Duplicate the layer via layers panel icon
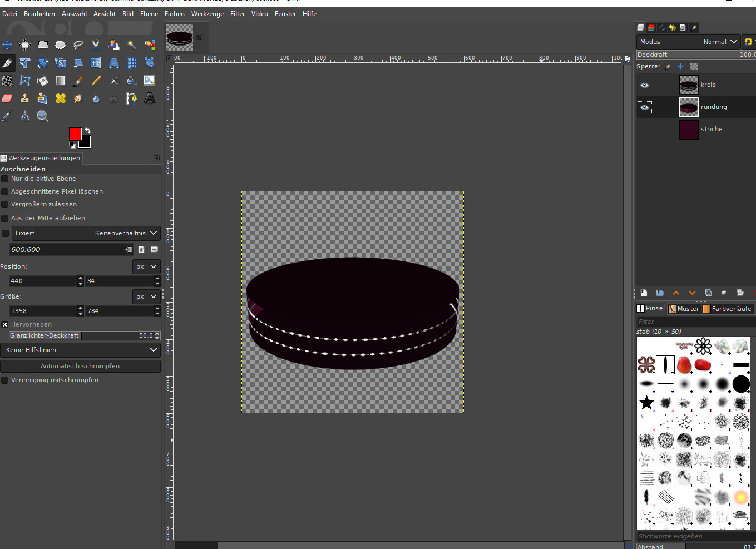 pyautogui.click(x=708, y=293)
